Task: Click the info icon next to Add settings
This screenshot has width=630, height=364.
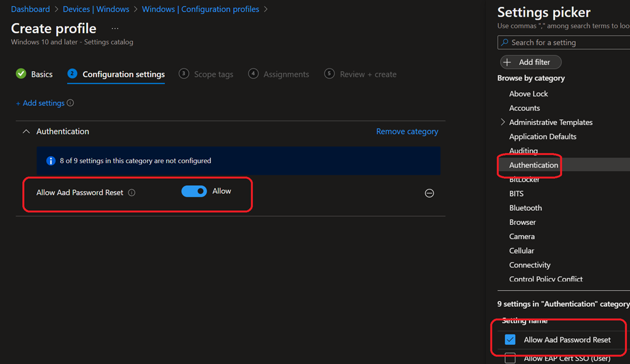Action: click(x=71, y=103)
